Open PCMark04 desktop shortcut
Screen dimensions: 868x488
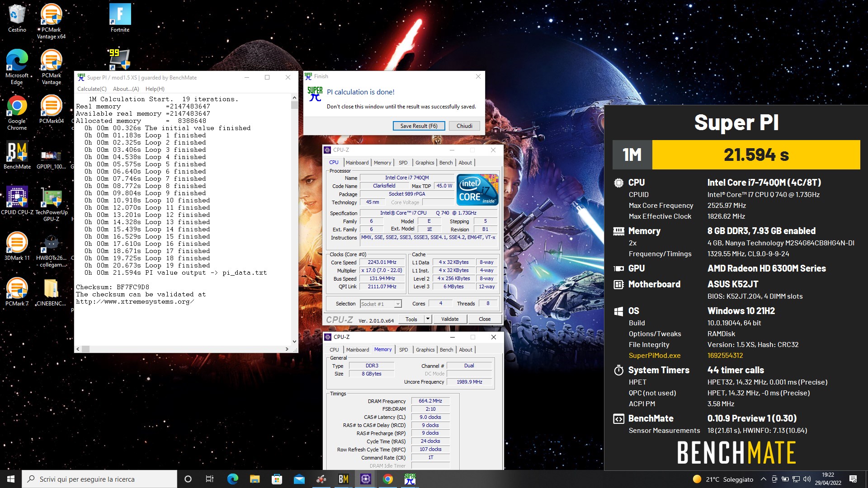coord(51,109)
